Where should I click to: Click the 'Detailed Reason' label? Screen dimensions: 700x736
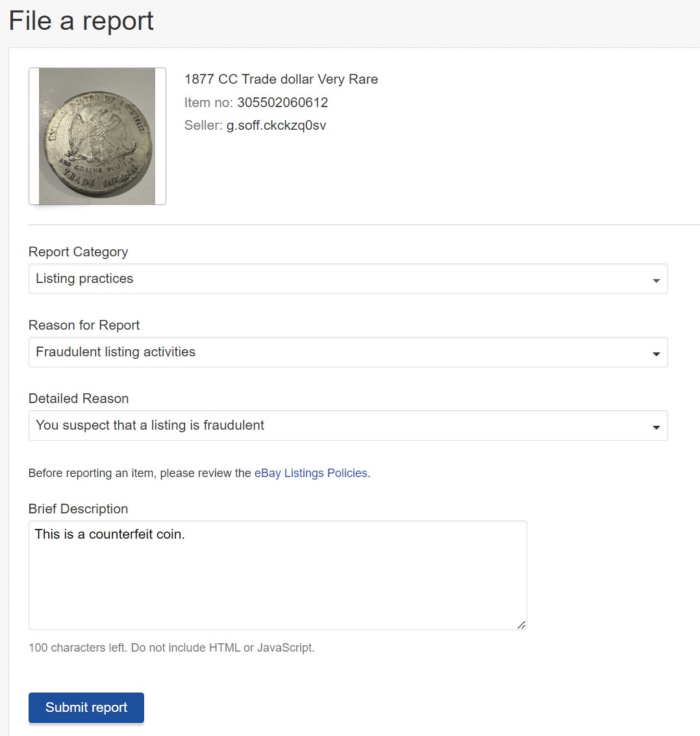[x=79, y=399]
